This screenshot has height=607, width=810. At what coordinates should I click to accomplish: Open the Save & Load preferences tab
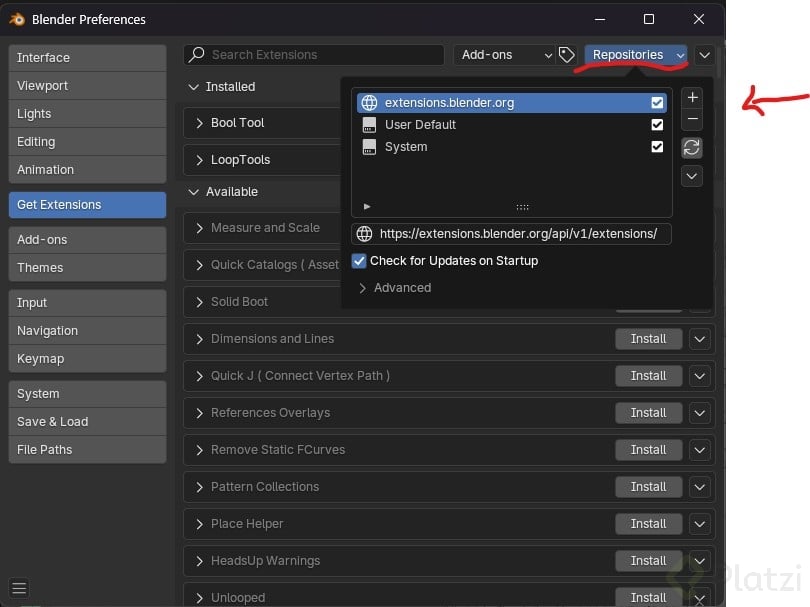pyautogui.click(x=87, y=422)
